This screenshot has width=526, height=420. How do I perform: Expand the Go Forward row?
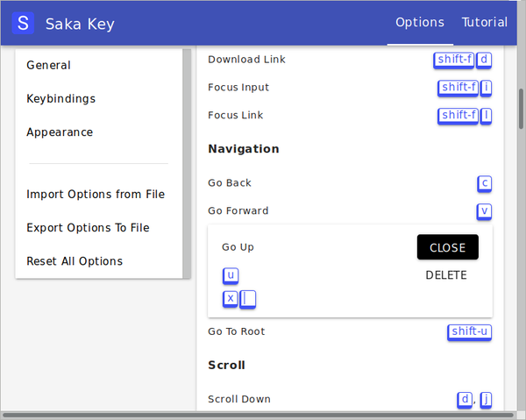coord(350,211)
